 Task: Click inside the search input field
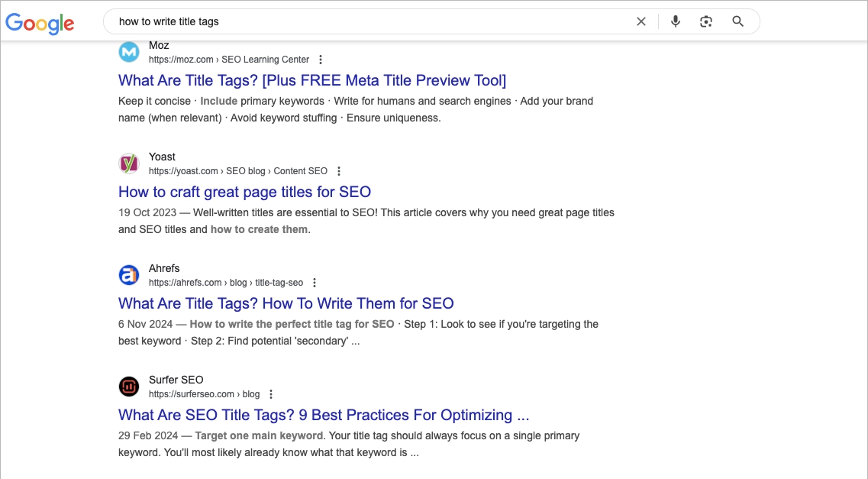305,21
